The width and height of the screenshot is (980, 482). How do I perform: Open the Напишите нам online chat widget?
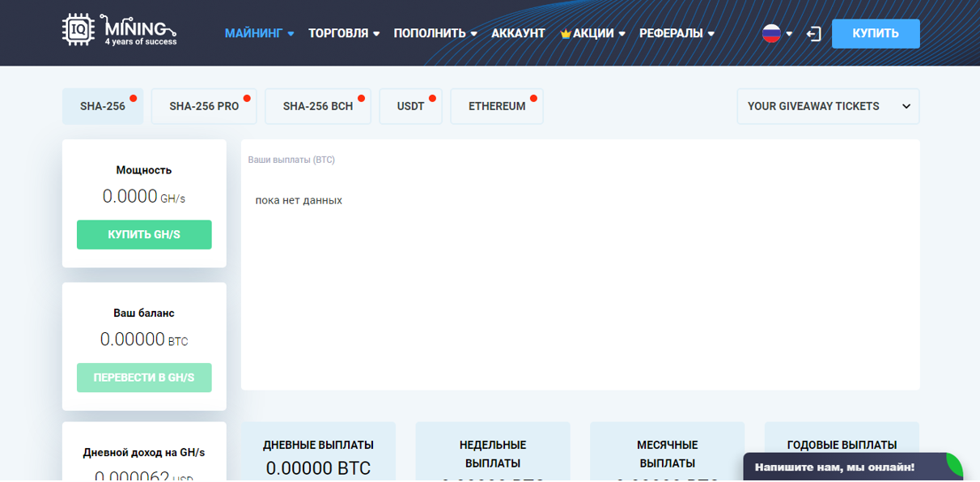pos(853,467)
